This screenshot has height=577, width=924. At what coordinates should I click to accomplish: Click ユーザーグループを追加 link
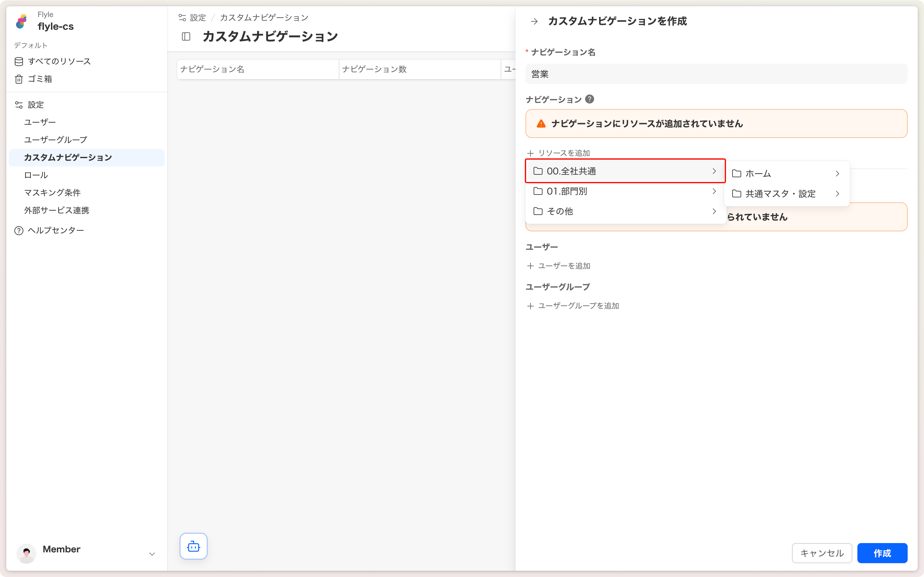578,306
